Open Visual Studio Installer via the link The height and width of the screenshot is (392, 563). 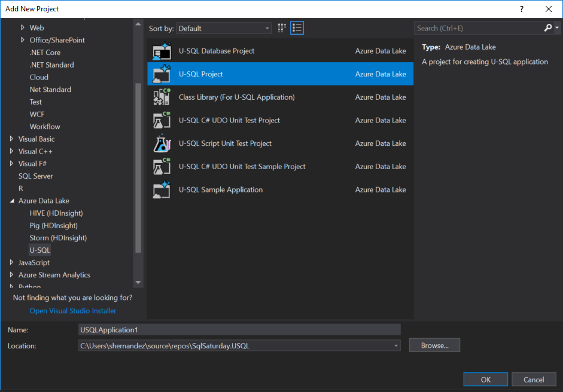point(72,310)
